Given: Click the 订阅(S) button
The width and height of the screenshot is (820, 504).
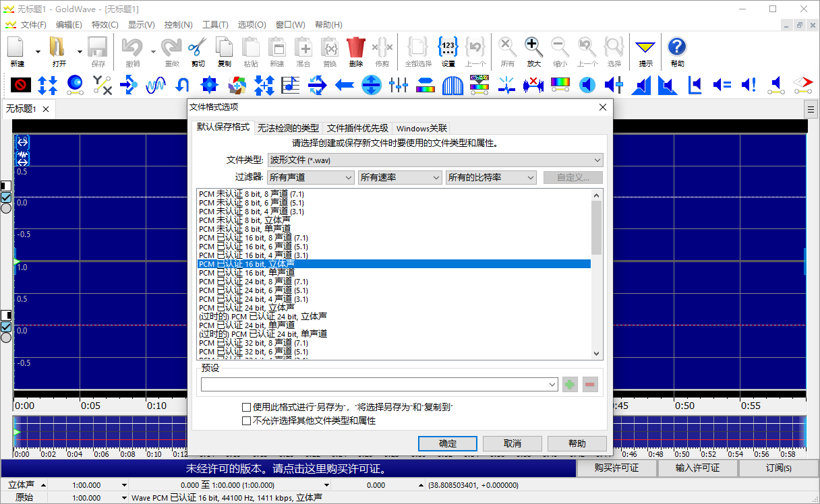Looking at the screenshot, I should (x=779, y=468).
